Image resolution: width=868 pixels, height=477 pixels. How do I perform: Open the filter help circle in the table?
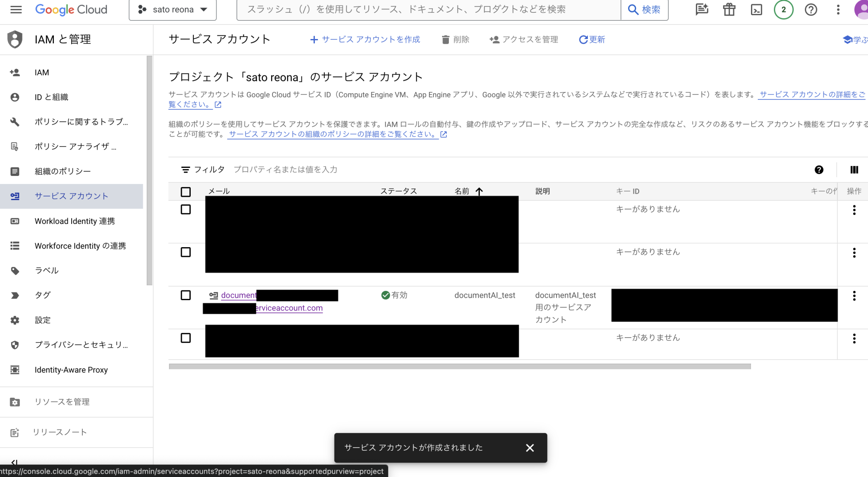819,170
